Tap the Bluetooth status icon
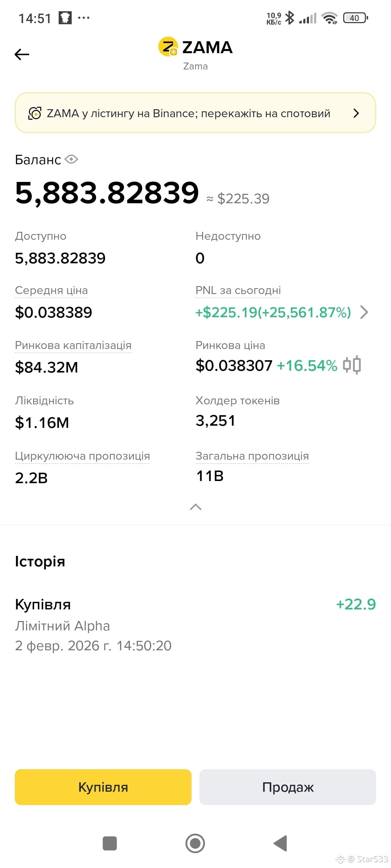This screenshot has width=391, height=868. click(290, 18)
